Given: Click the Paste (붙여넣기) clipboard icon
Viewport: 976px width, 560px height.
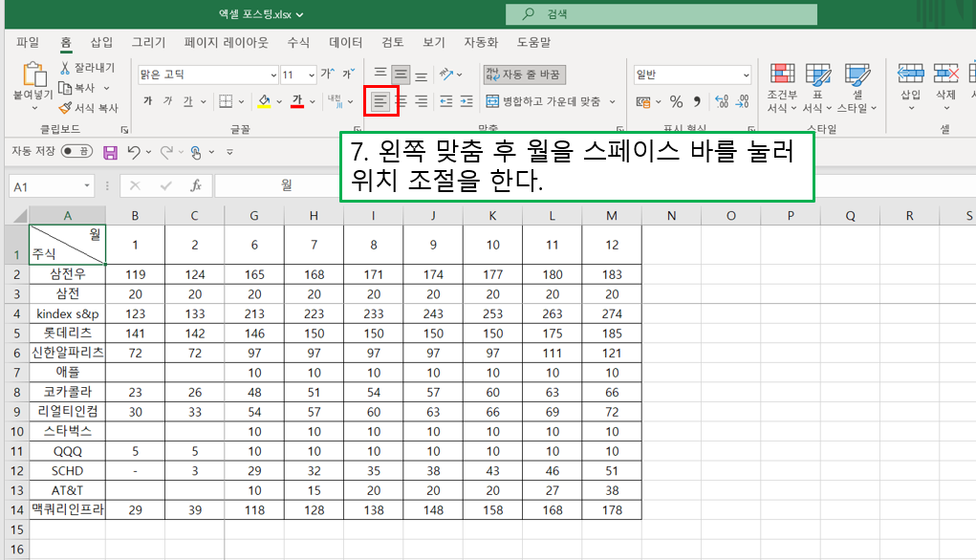Looking at the screenshot, I should point(34,74).
